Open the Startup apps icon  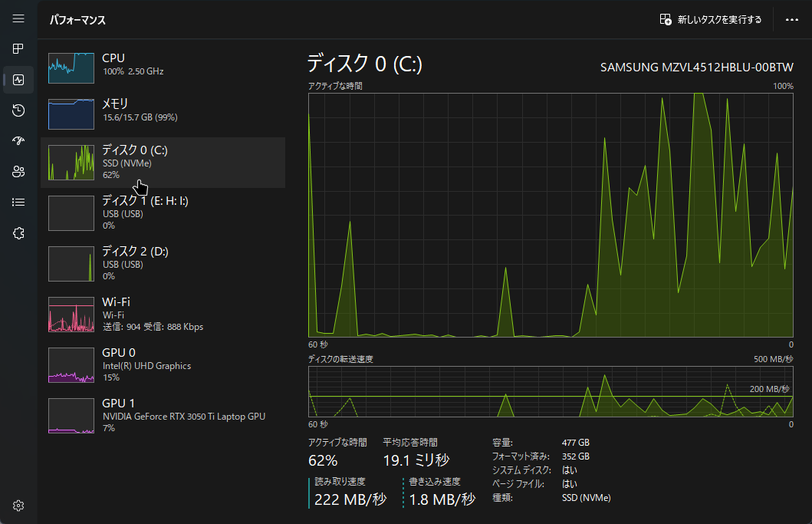tap(18, 141)
